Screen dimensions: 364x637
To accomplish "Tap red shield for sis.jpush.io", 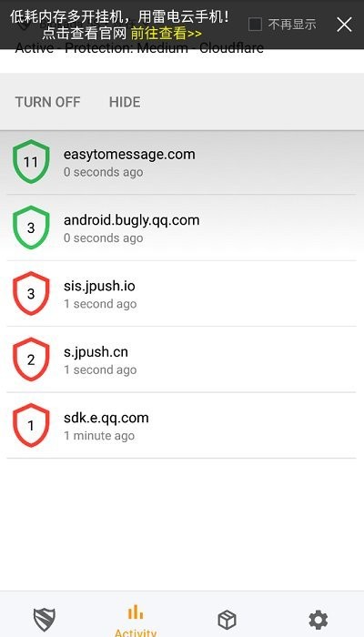I will coord(31,293).
